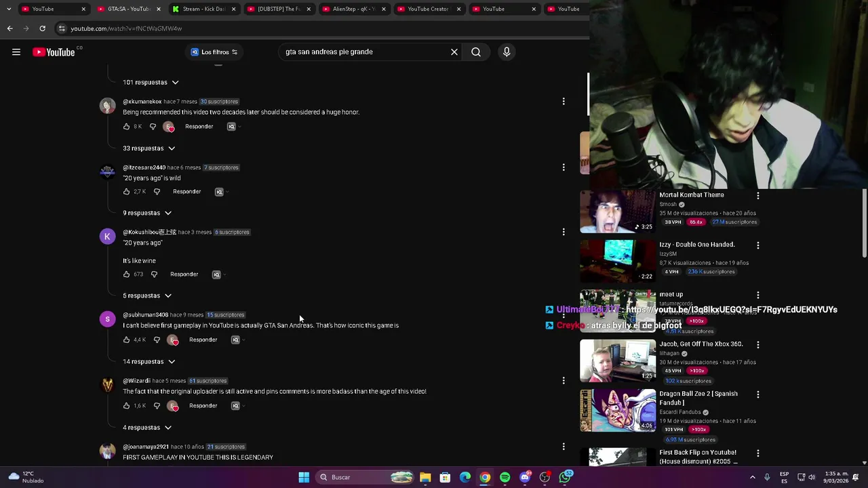868x488 pixels.
Task: Expand 5 respuestas replies
Action: click(x=147, y=296)
